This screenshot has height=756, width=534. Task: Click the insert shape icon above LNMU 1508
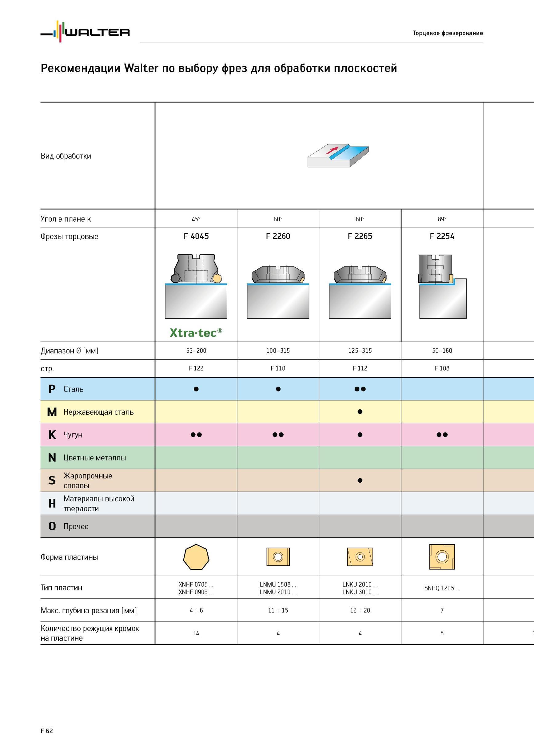(278, 557)
